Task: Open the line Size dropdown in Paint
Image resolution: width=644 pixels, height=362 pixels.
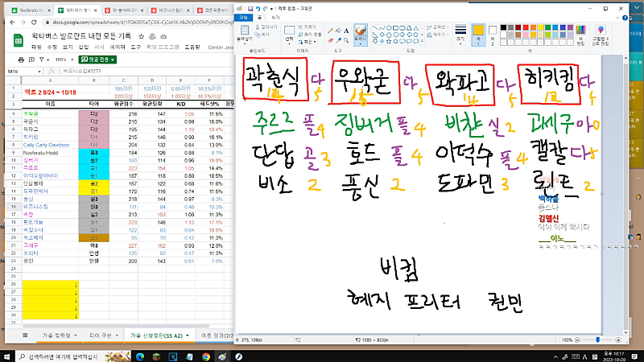Action: (460, 36)
